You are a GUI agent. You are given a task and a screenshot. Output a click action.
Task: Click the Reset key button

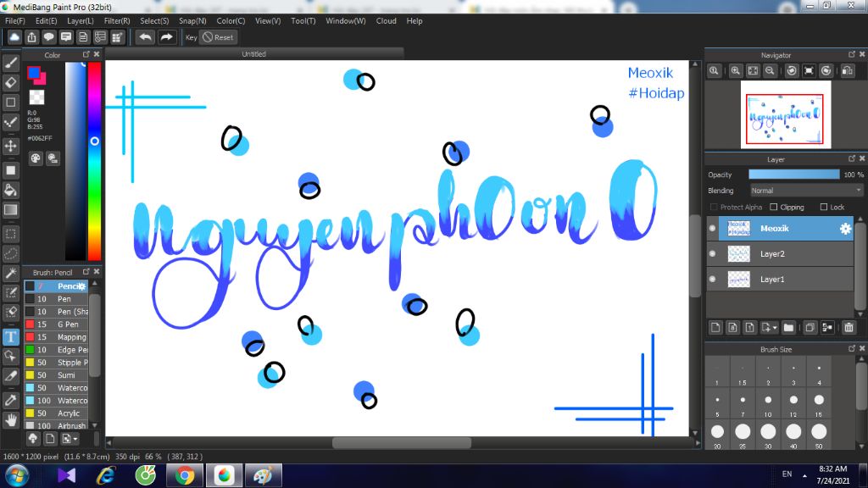click(218, 37)
